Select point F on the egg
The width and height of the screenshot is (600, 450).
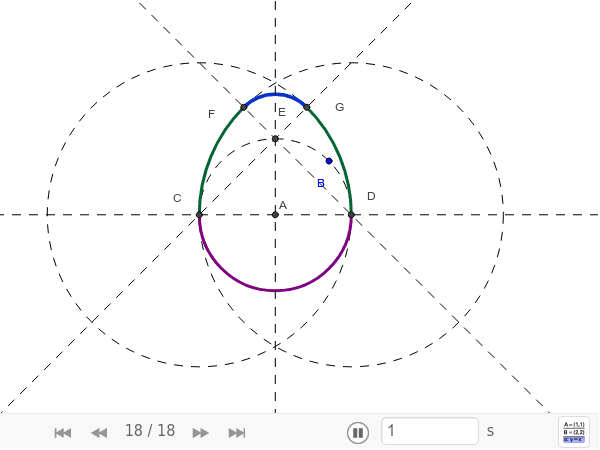point(244,107)
